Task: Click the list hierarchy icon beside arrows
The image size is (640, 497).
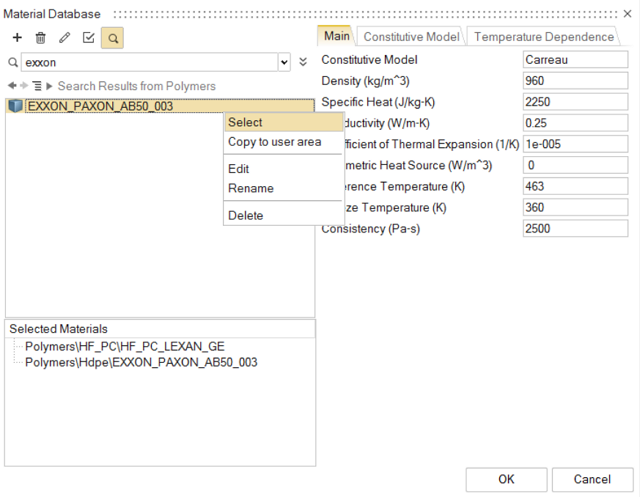Action: coord(37,86)
